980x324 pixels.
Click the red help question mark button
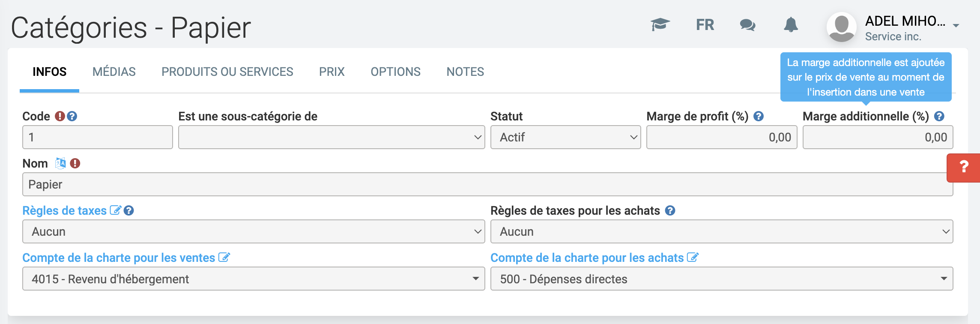click(964, 166)
